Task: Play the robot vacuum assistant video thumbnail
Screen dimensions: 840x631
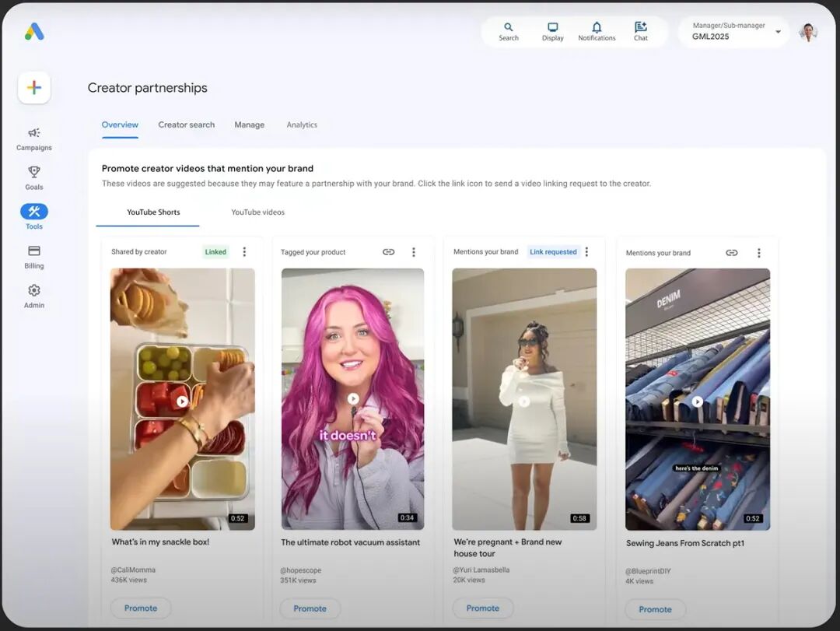Action: point(353,399)
